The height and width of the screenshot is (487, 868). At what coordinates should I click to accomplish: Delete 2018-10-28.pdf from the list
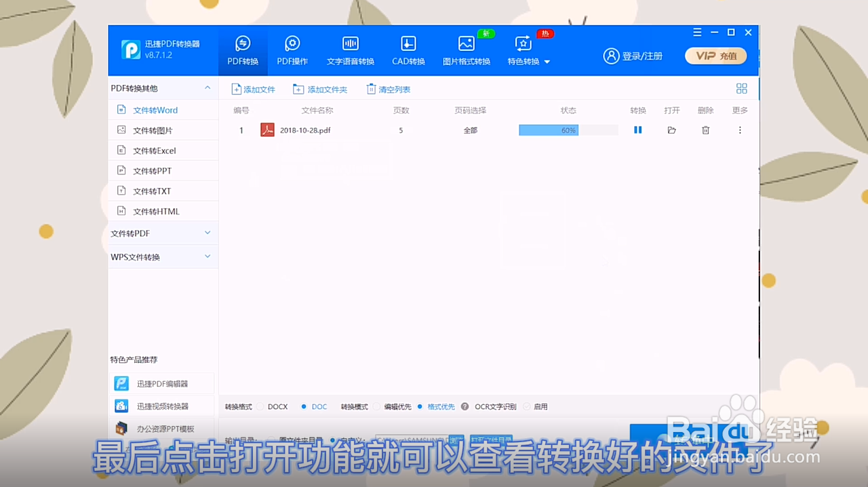(x=705, y=130)
